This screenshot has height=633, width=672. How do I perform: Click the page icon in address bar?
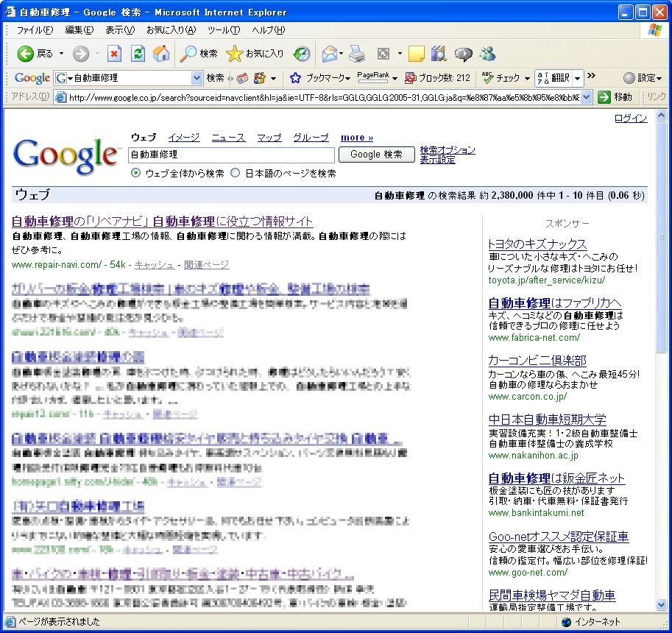point(61,98)
